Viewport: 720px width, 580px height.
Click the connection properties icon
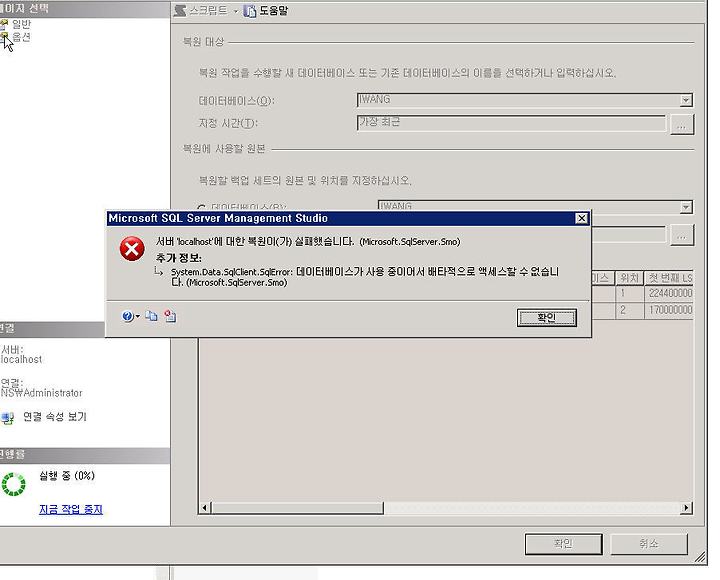tap(7, 418)
